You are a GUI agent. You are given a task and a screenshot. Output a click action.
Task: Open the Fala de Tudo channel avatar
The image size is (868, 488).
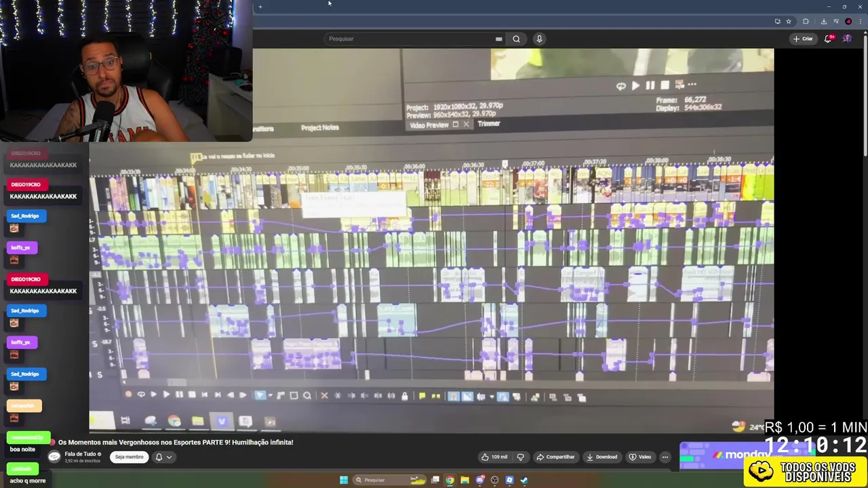[x=54, y=457]
